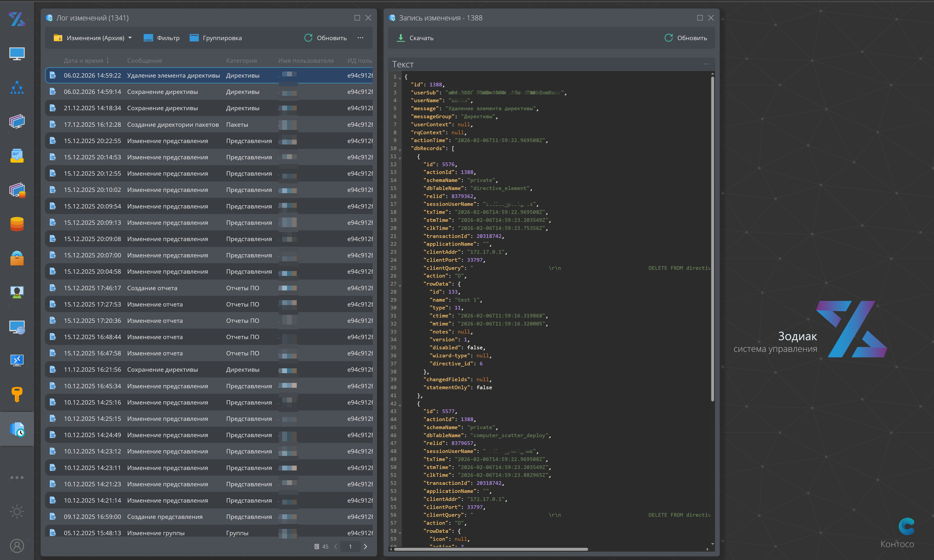Image resolution: width=934 pixels, height=560 pixels.
Task: Select row 'Создание представления' 09.12.2025 16:59:00
Action: tap(209, 517)
